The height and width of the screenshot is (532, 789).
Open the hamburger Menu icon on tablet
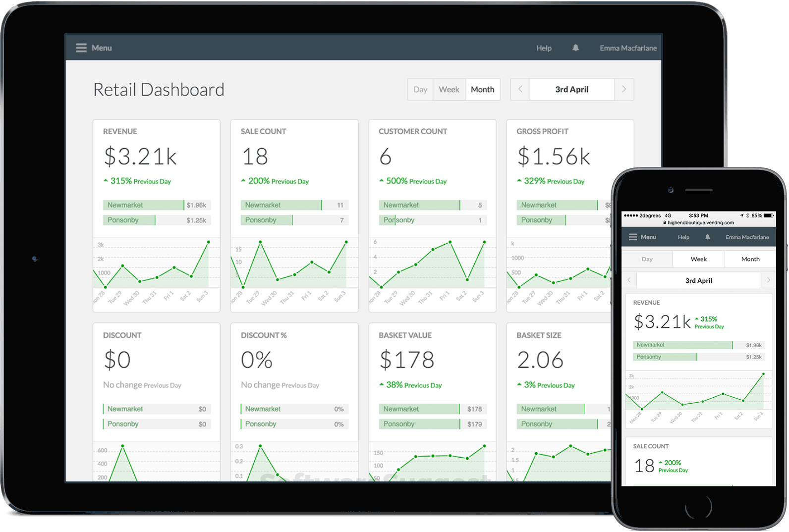coord(81,48)
